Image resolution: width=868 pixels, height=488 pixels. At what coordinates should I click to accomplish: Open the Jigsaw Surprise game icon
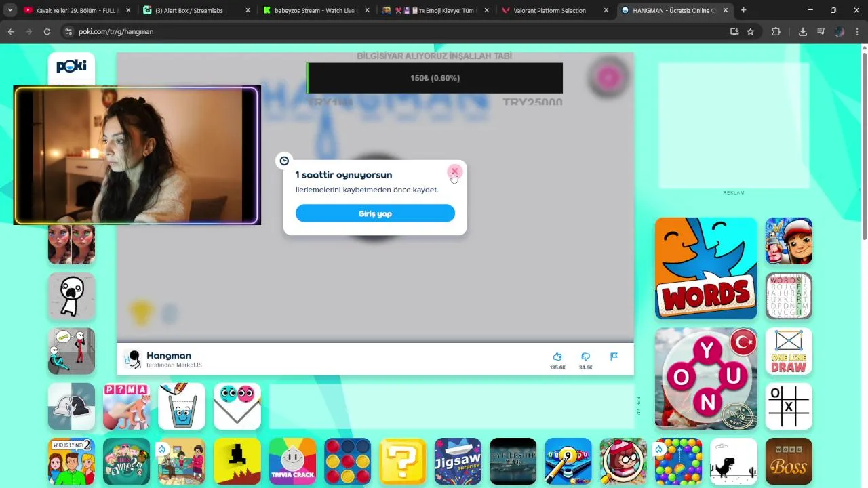pos(458,461)
